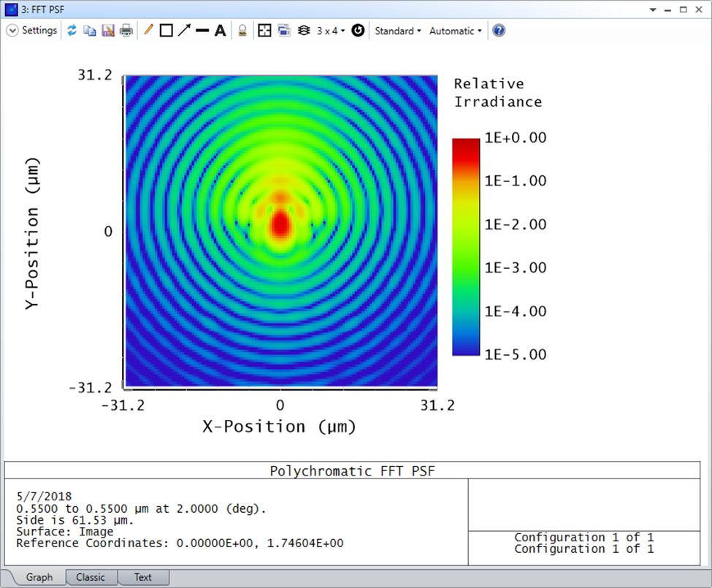Select the arrow annotation tool
The height and width of the screenshot is (588, 712).
click(184, 31)
